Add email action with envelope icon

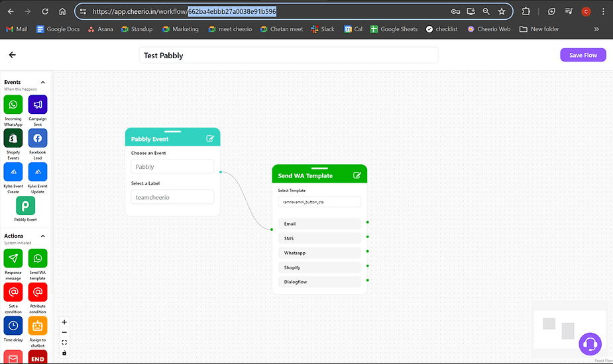(x=13, y=357)
